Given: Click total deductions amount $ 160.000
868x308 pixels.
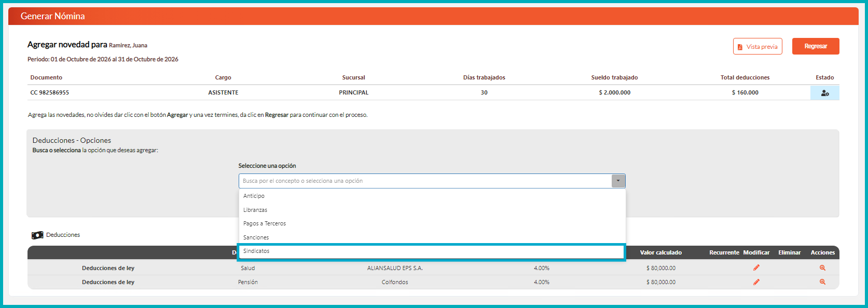Looking at the screenshot, I should (x=745, y=92).
